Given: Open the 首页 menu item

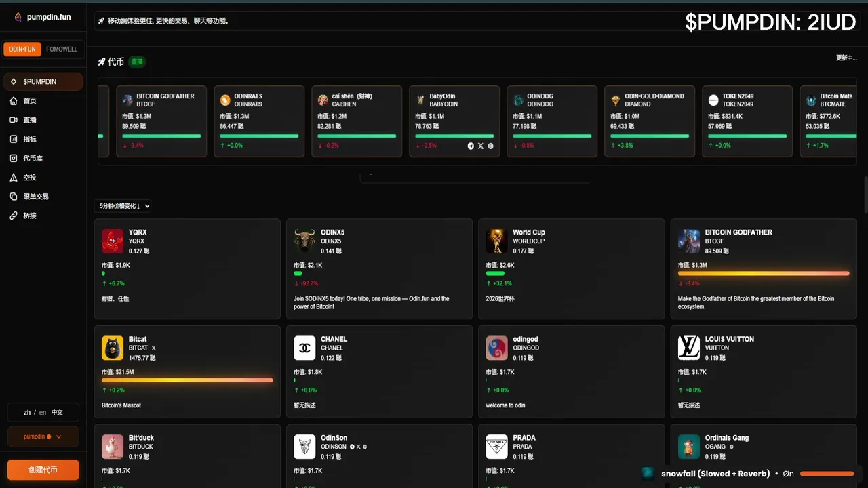Looking at the screenshot, I should (43, 101).
